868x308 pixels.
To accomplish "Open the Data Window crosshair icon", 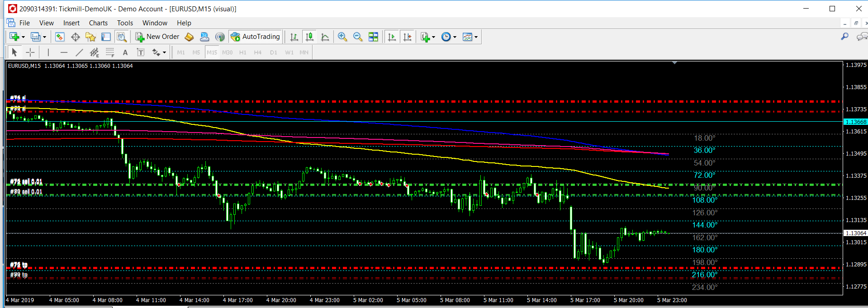I will point(75,37).
